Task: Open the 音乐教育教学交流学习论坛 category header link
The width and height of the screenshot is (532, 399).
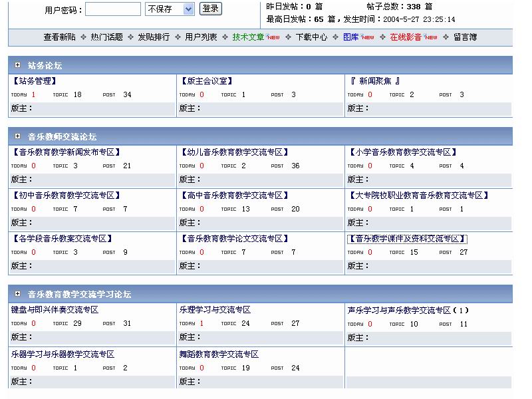Action: coord(79,294)
